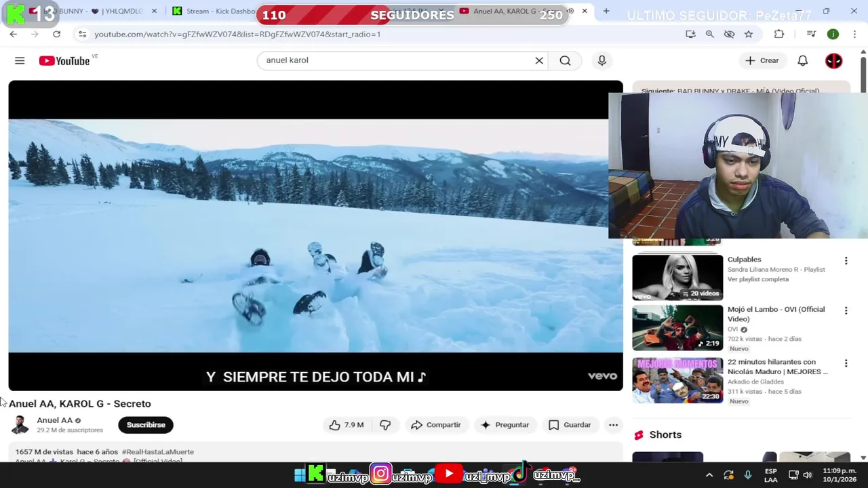868x488 pixels.
Task: Open the taskbar clock showing 11:09 p. m.
Action: click(839, 475)
